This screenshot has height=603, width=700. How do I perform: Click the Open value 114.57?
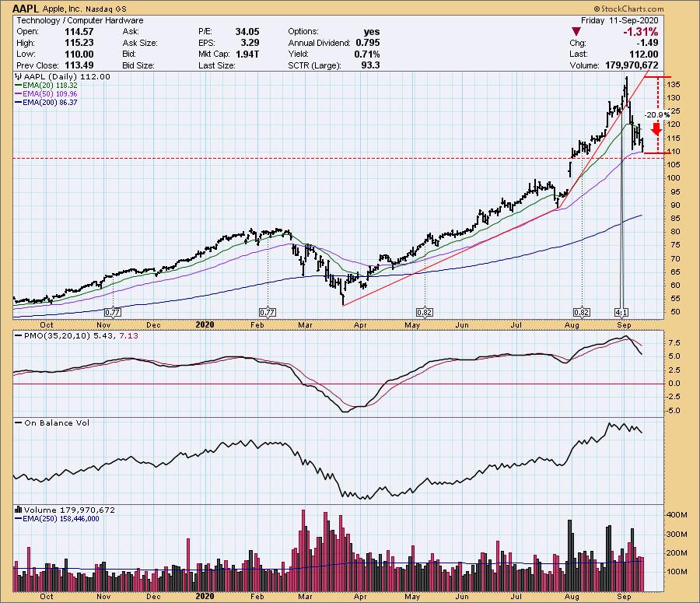[79, 32]
